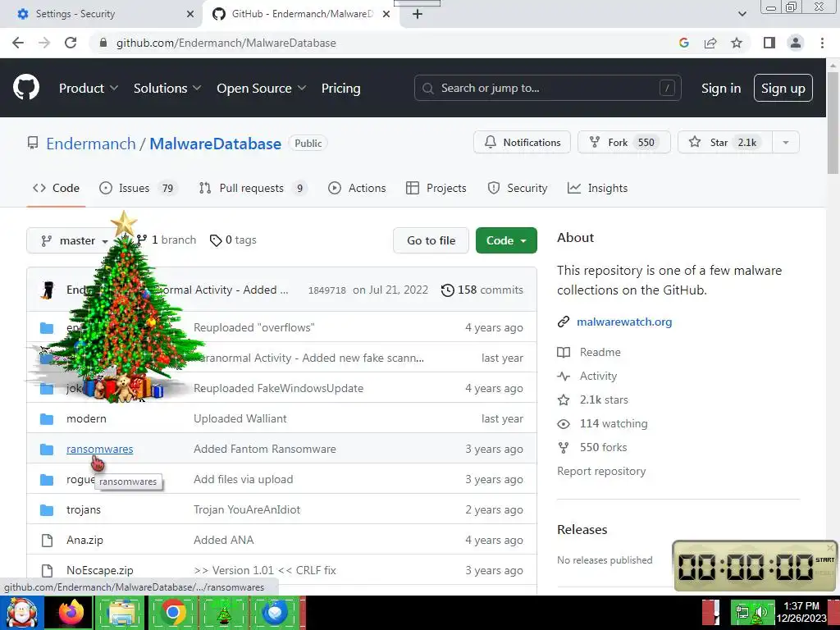Open the ransomwares folder
Viewport: 840px width, 630px height.
[99, 449]
